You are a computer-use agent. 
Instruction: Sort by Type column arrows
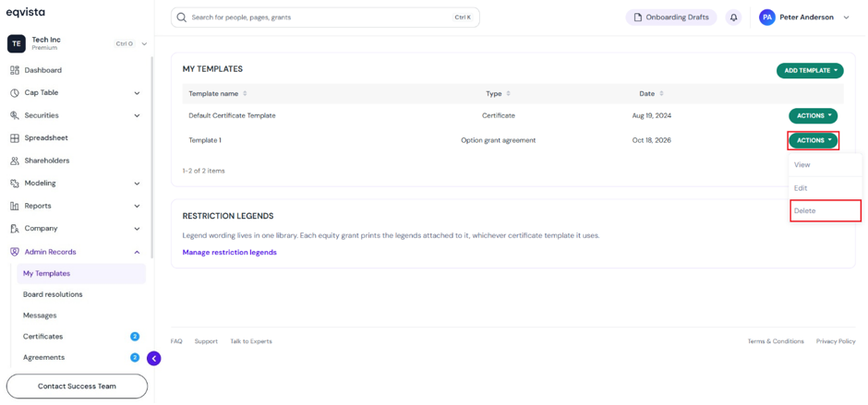[x=508, y=93]
